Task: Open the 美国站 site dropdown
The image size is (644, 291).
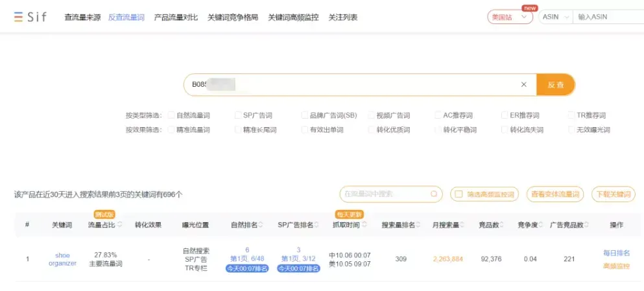Action: pyautogui.click(x=510, y=17)
